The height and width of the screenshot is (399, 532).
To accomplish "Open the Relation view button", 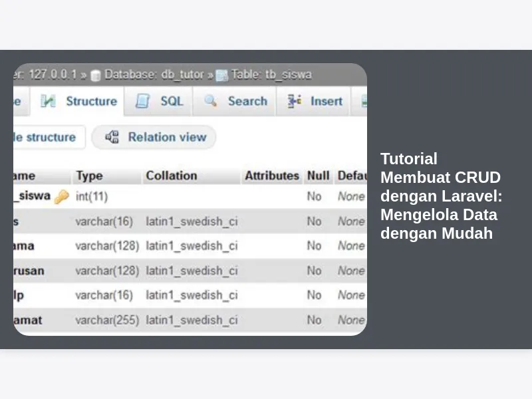I will [154, 137].
